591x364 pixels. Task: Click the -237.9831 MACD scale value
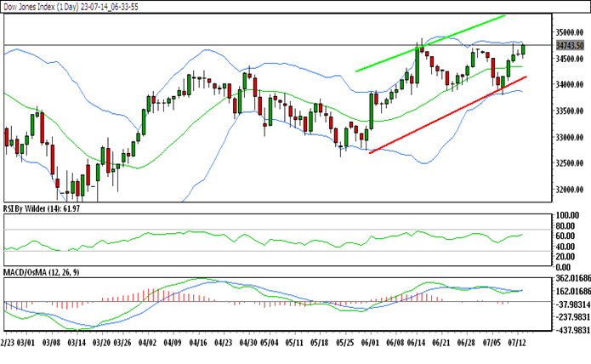coord(573,317)
